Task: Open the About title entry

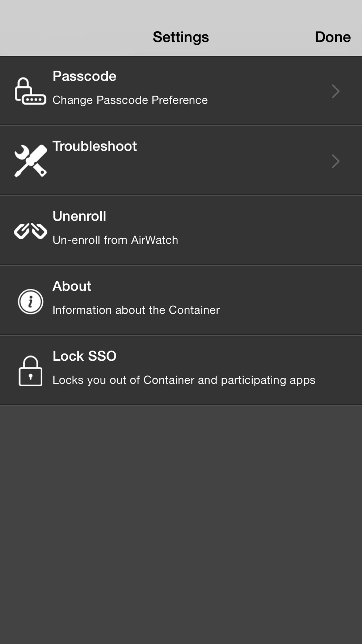Action: (72, 286)
